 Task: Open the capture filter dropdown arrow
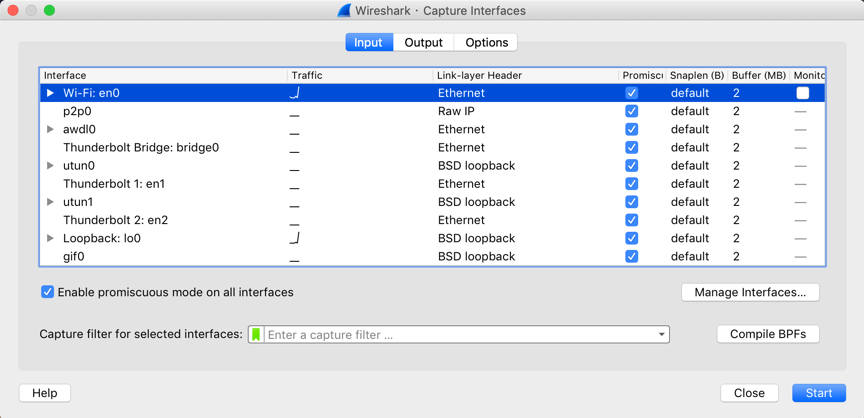tap(661, 334)
